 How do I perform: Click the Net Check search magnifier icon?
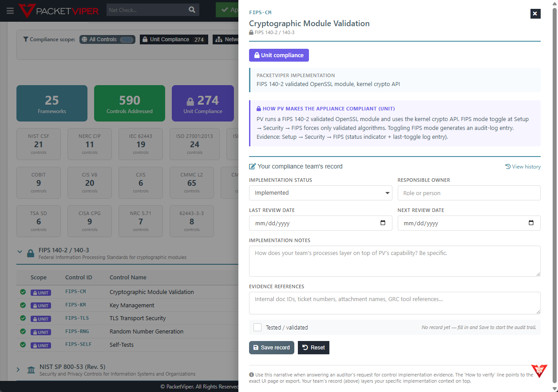[192, 10]
